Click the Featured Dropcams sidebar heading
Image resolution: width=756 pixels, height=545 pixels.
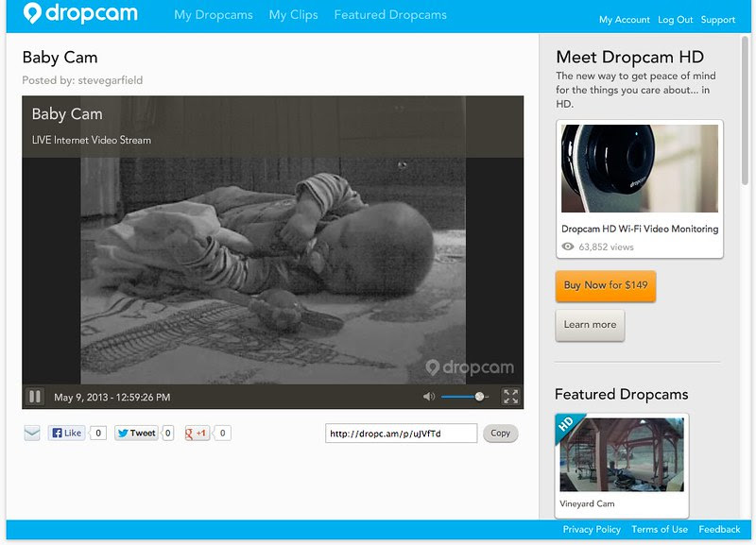[621, 394]
